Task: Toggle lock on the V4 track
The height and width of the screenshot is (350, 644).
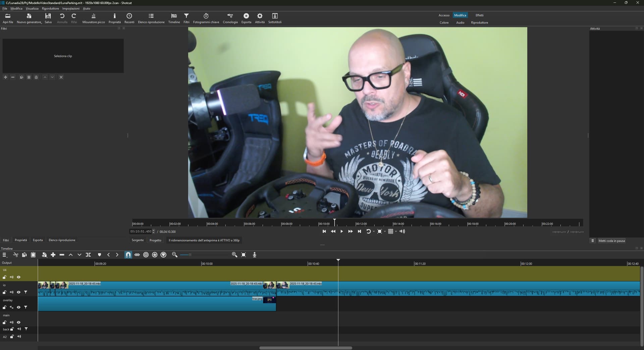Action: pos(4,277)
